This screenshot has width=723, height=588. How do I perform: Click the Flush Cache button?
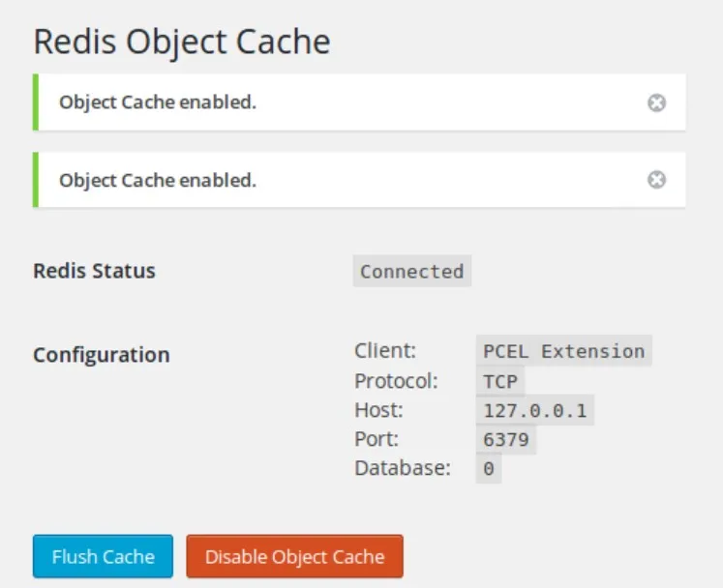tap(103, 556)
